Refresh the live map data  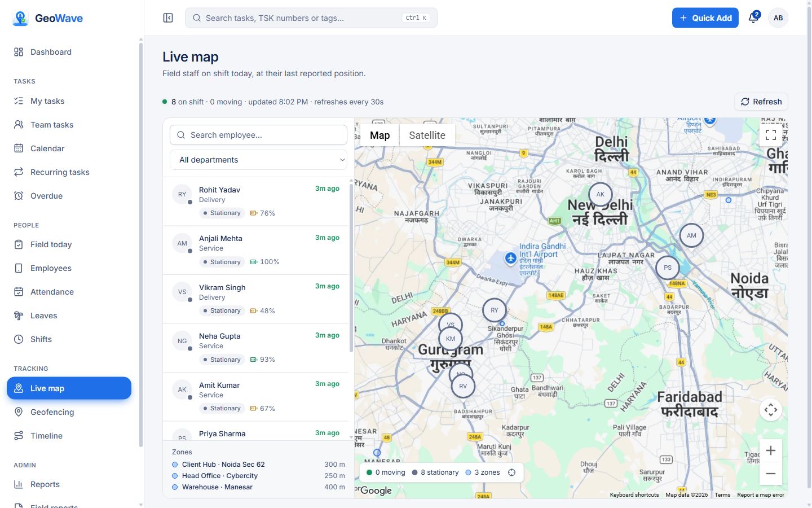pos(761,102)
